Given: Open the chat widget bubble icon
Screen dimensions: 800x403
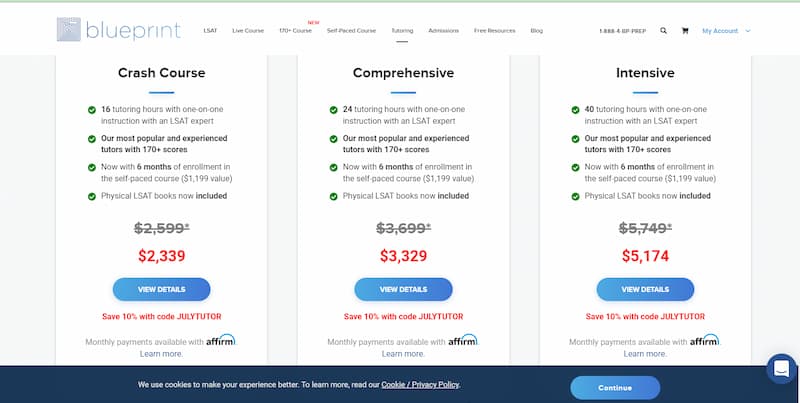Looking at the screenshot, I should 781,368.
